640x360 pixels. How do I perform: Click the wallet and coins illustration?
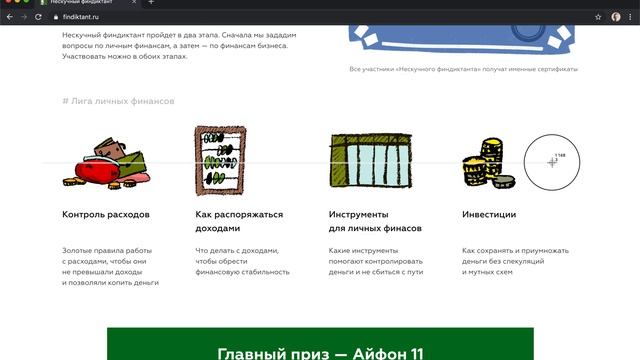(107, 163)
